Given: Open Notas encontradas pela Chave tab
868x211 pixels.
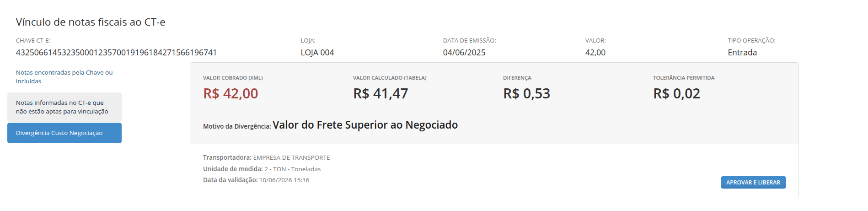Looking at the screenshot, I should tap(64, 77).
